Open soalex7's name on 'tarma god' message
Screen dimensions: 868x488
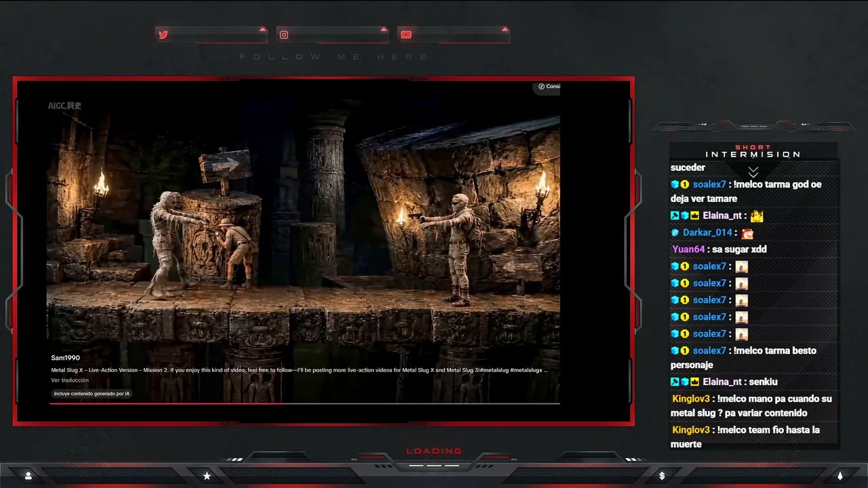[x=709, y=184]
